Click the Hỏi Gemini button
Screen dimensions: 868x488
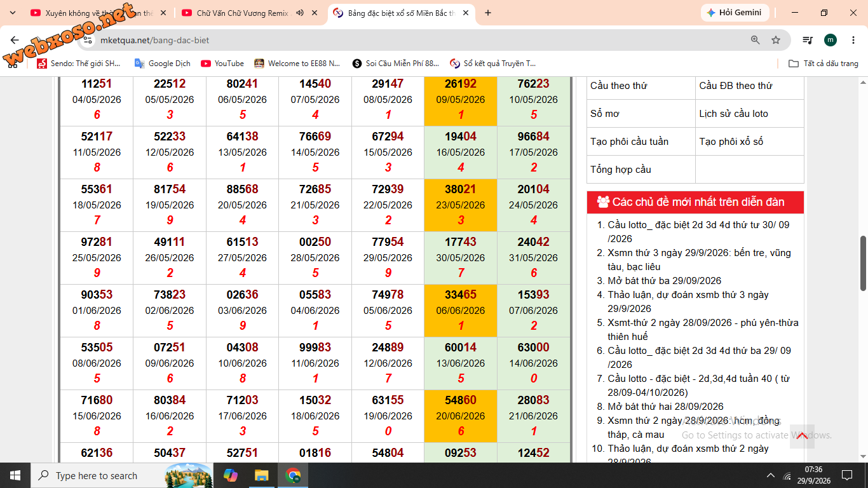(x=735, y=13)
